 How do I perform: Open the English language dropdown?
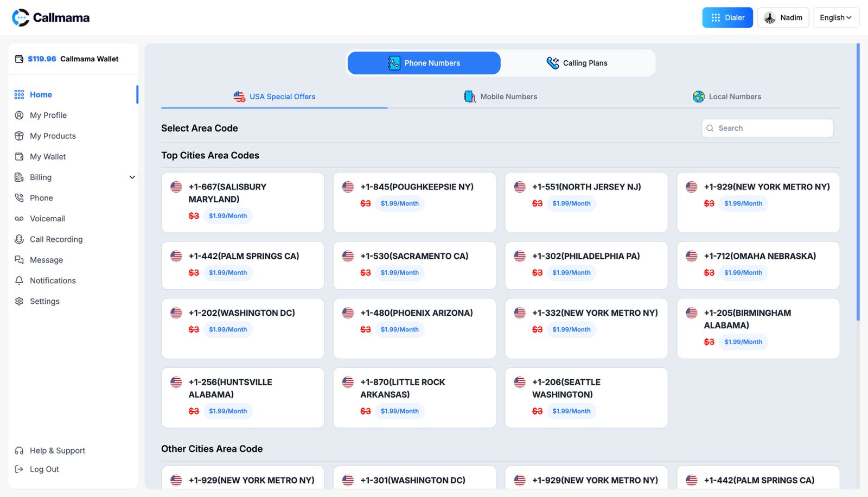836,17
